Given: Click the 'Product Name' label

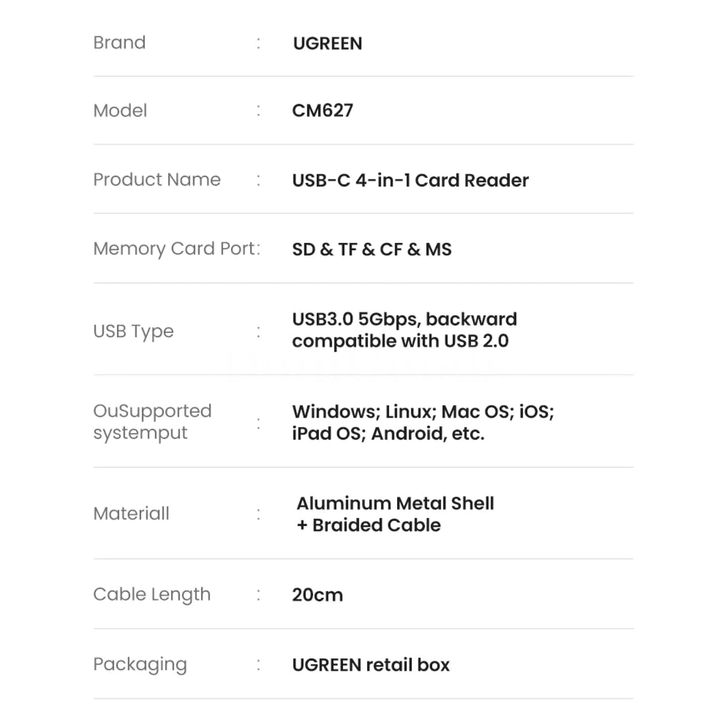Looking at the screenshot, I should (157, 180).
